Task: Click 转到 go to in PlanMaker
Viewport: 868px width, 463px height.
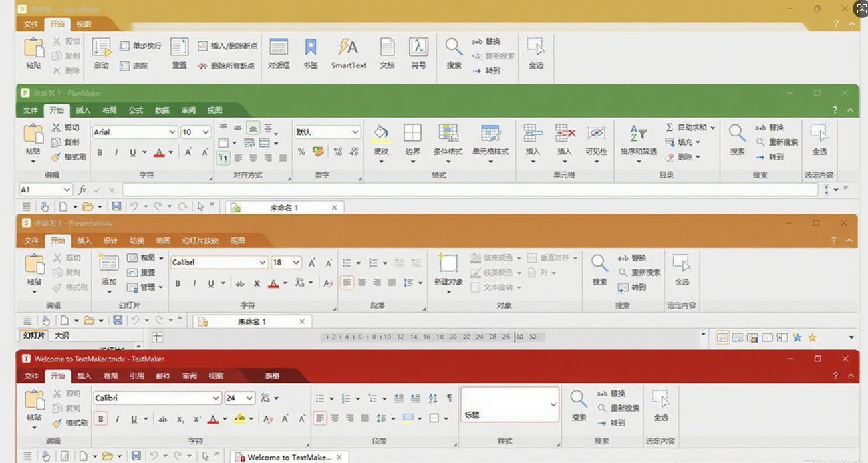Action: 770,157
